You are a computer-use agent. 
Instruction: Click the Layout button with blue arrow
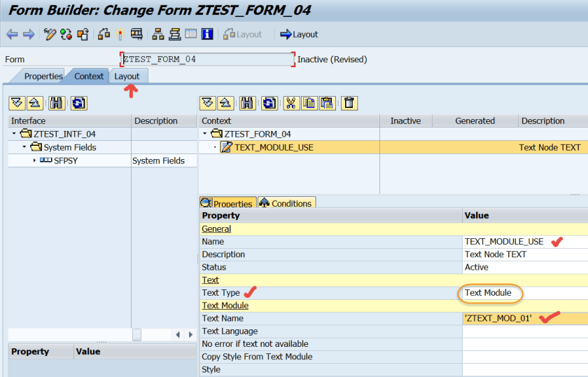pos(299,34)
